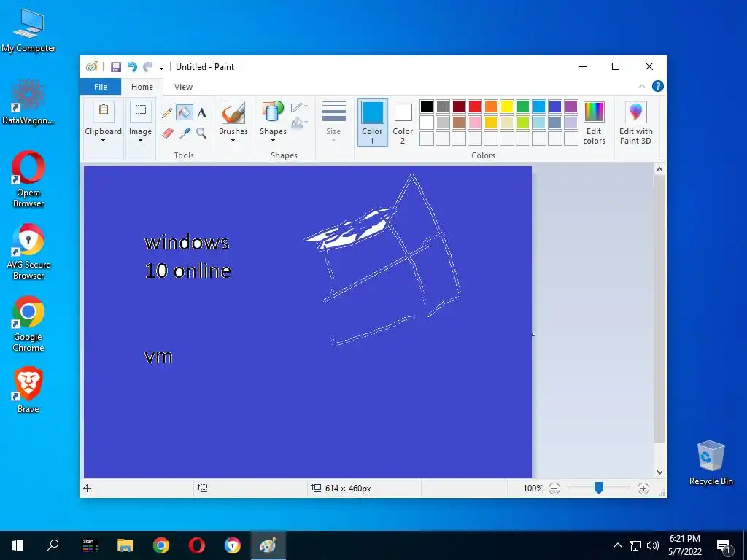Open File Explorer from taskbar
Viewport: 747px width, 560px height.
[x=125, y=545]
